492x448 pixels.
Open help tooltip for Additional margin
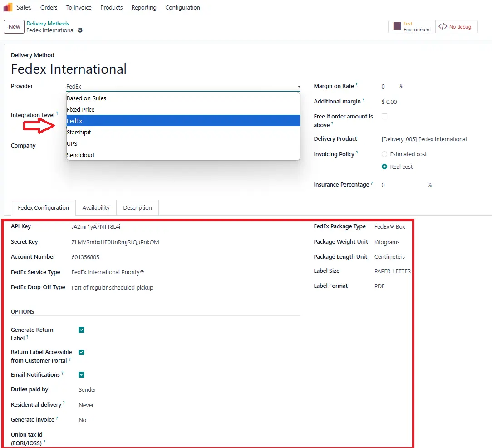pyautogui.click(x=364, y=100)
